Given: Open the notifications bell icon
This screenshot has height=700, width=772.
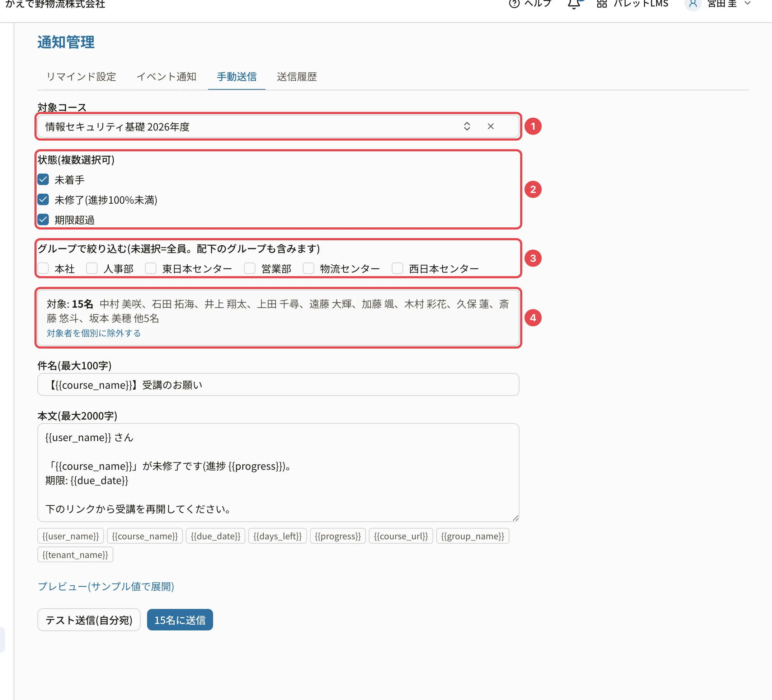Looking at the screenshot, I should point(574,4).
